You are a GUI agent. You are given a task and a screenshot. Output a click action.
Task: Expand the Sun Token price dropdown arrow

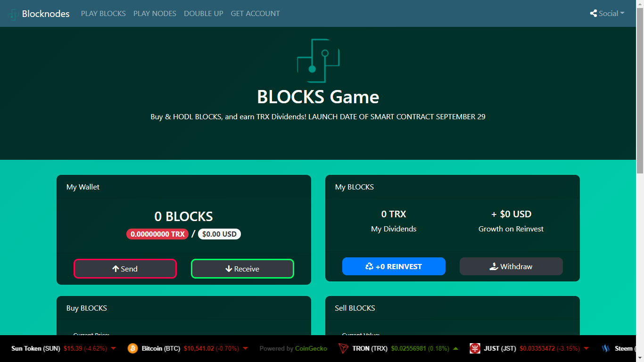pyautogui.click(x=113, y=348)
